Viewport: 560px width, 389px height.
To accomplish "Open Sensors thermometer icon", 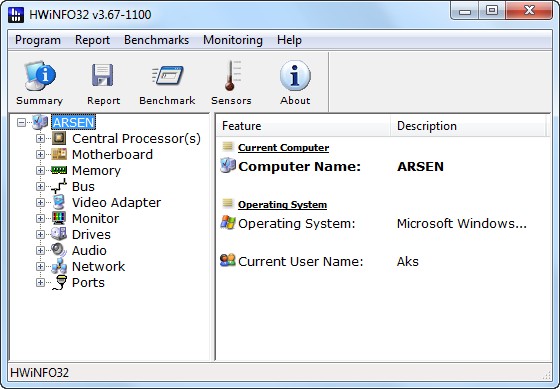I will 232,75.
